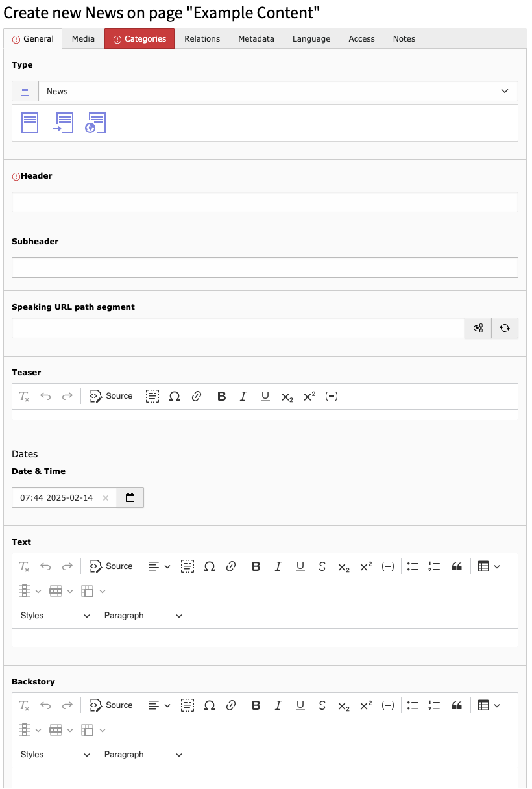Toggle bold in the Text editor
This screenshot has height=789, width=532.
256,566
